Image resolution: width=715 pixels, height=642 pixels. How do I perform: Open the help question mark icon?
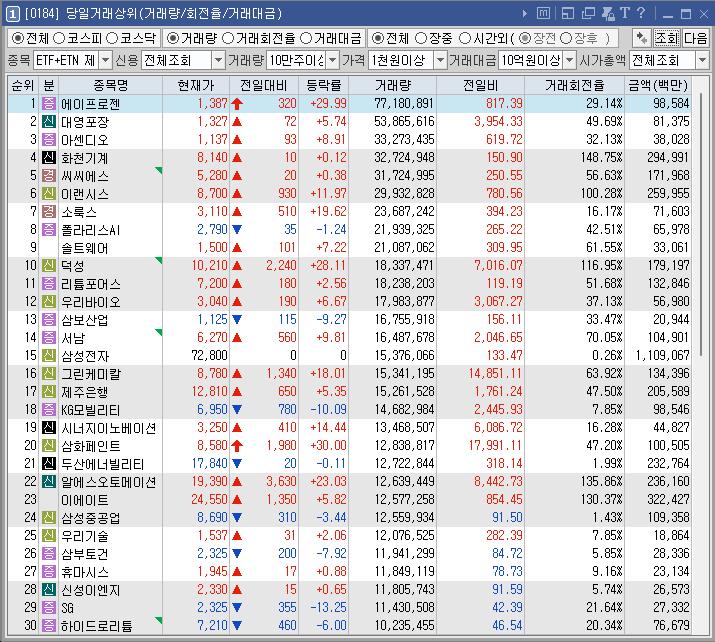pos(641,13)
